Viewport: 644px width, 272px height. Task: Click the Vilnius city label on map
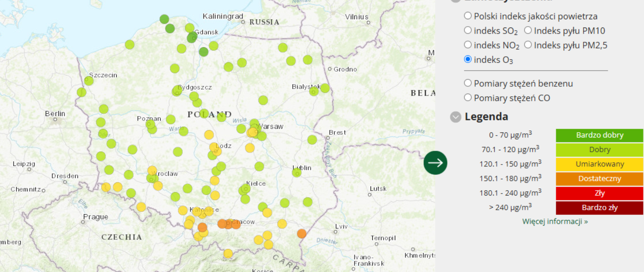(x=357, y=17)
